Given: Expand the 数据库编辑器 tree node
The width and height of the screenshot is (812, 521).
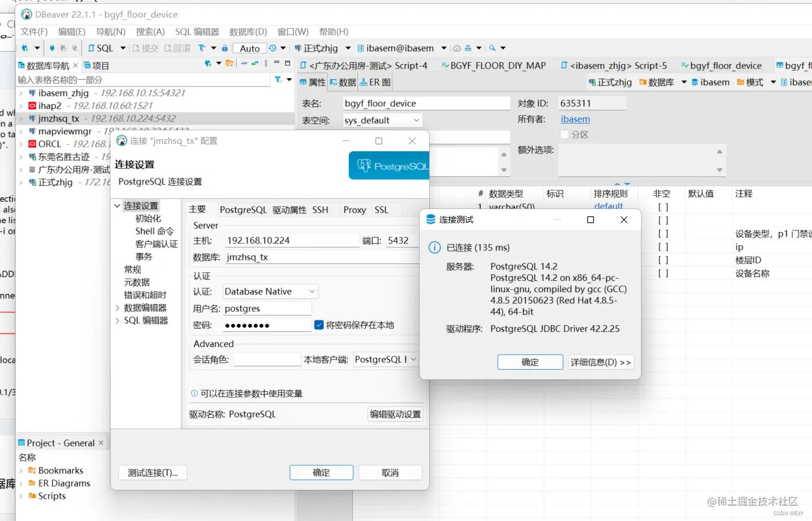Looking at the screenshot, I should 117,308.
